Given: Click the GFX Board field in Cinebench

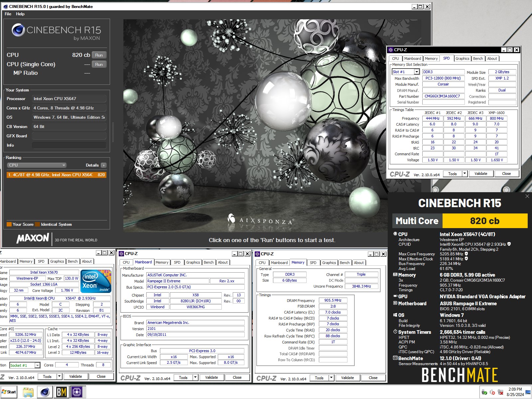Looking at the screenshot, I should click(69, 136).
